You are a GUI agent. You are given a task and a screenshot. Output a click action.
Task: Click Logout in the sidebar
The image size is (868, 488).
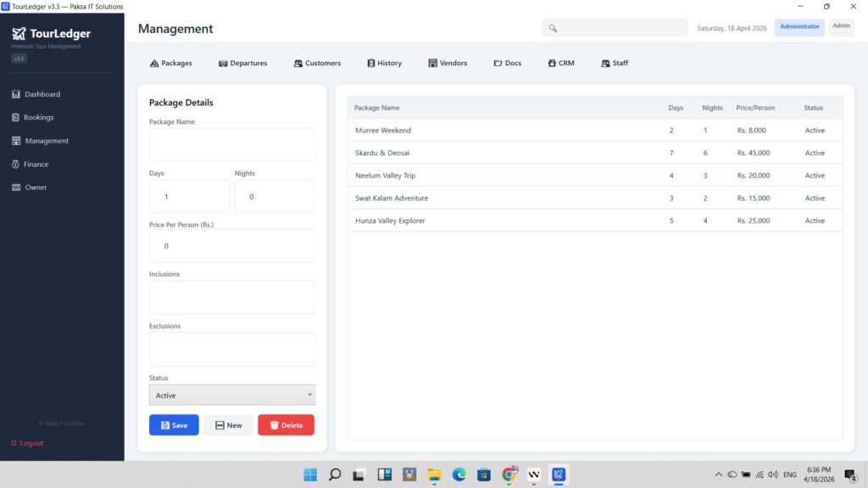(31, 443)
